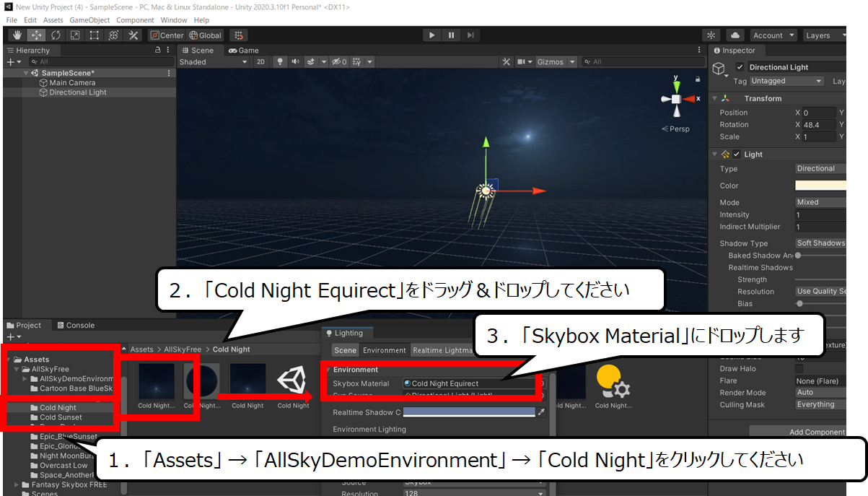868x496 pixels.
Task: Toggle scene grid visibility icon
Action: tap(356, 62)
